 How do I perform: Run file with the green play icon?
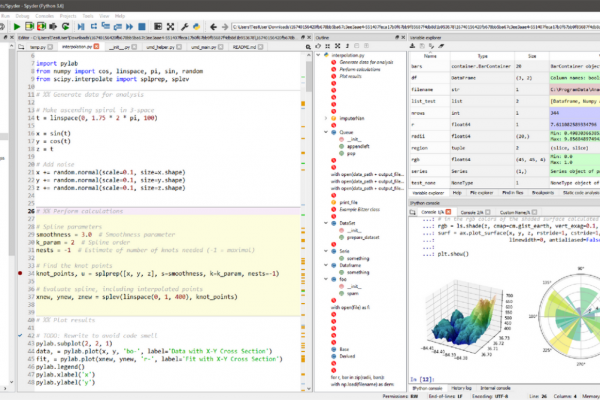(x=17, y=26)
